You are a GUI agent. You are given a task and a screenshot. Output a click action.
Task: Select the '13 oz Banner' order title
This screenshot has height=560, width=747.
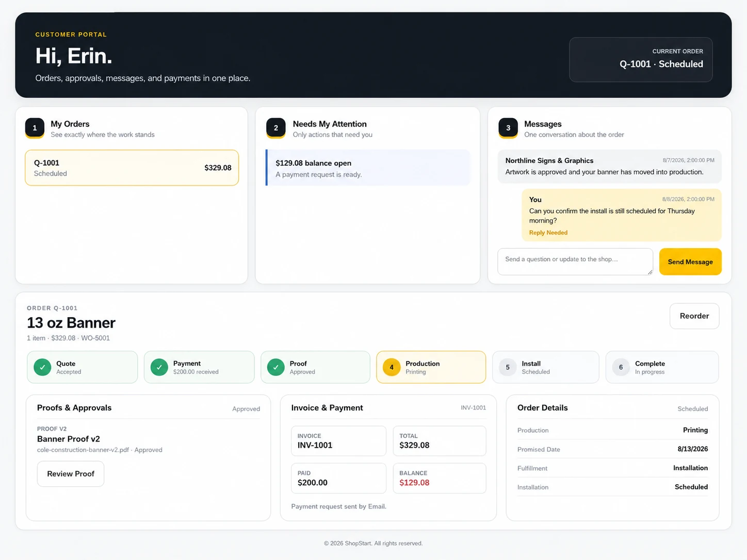click(x=71, y=323)
